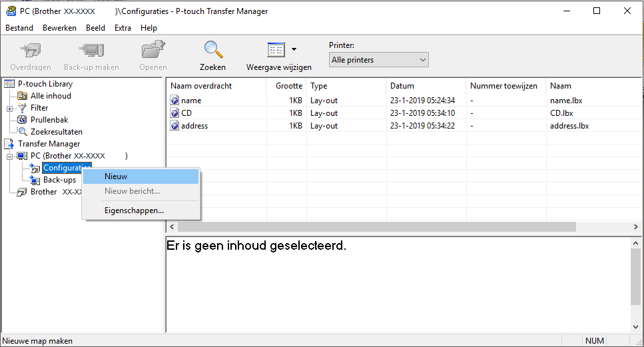Choose Eigenschappen... in the context menu
The width and height of the screenshot is (644, 347).
[141, 210]
